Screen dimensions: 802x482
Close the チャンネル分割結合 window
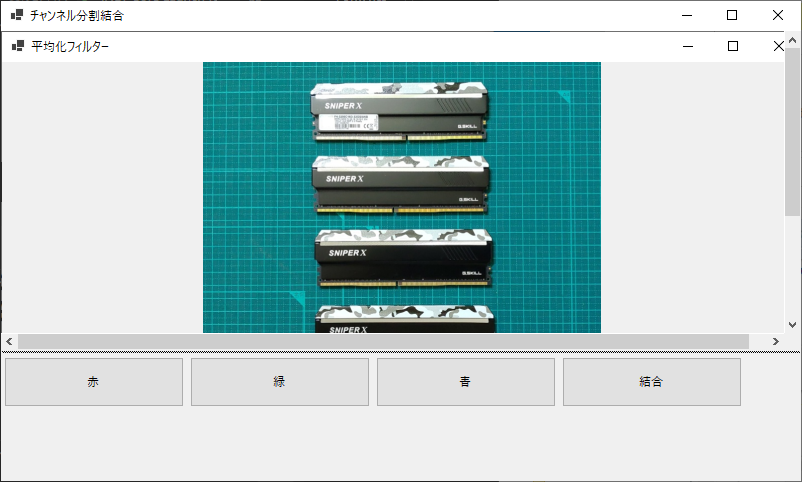click(x=777, y=15)
